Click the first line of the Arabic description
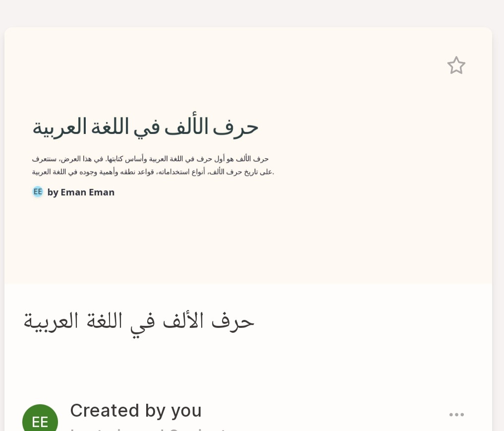 coord(150,159)
